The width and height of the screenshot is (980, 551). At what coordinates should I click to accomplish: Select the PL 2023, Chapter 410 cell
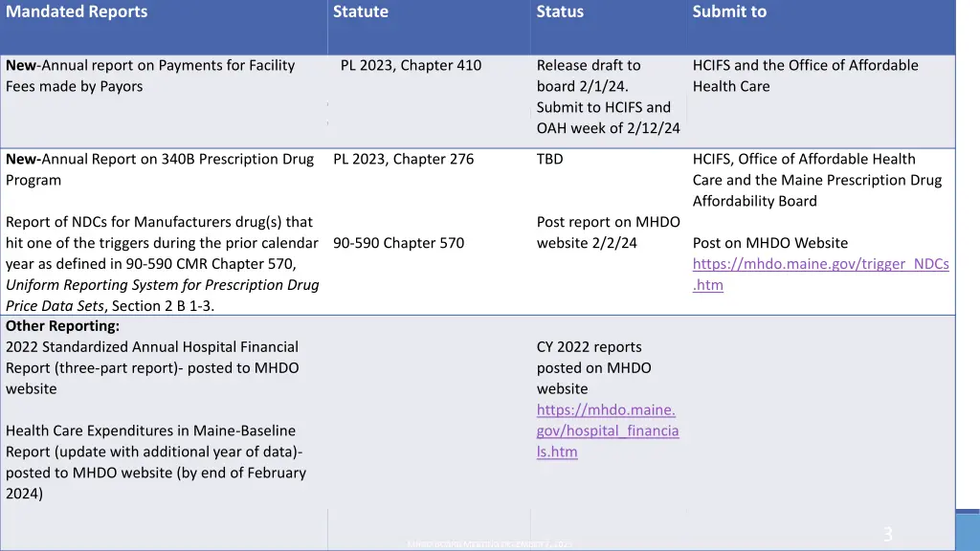point(411,65)
